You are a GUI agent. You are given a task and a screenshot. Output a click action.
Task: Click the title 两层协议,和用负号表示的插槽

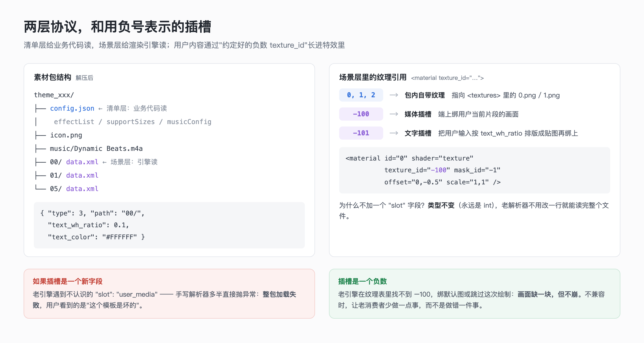(x=118, y=27)
